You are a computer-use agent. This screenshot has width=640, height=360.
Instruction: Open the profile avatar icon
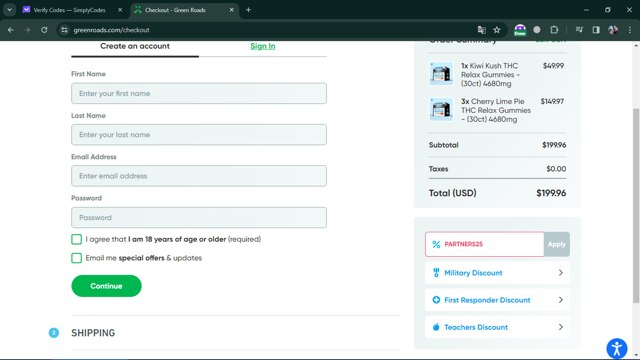coord(613,30)
